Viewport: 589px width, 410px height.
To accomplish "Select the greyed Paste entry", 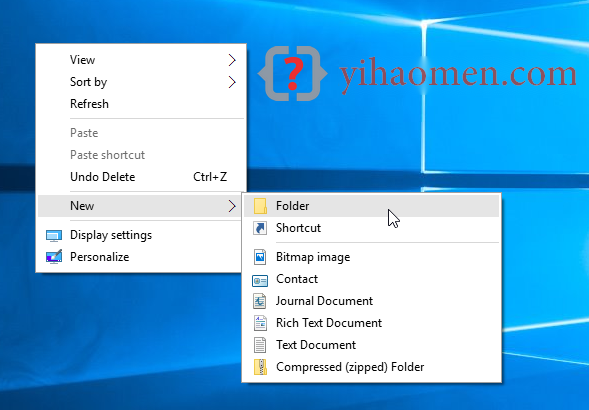I will (141, 133).
